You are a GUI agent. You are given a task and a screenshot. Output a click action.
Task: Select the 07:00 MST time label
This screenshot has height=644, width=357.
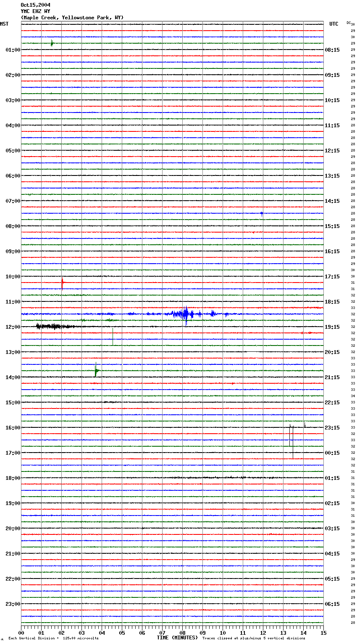(13, 201)
